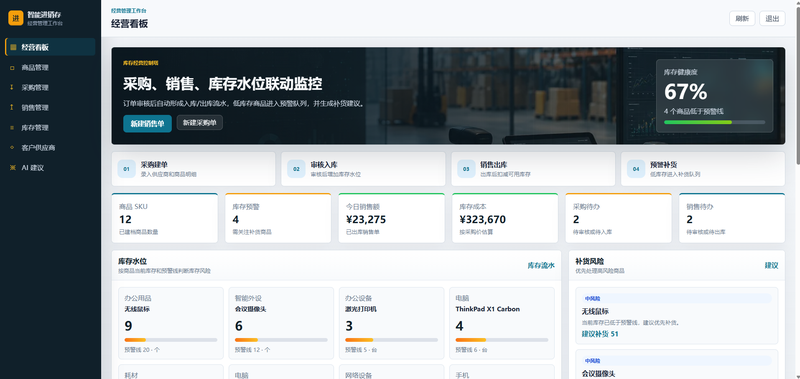The width and height of the screenshot is (800, 379).
Task: Click the 库存水位 panel heading
Action: pos(132,261)
